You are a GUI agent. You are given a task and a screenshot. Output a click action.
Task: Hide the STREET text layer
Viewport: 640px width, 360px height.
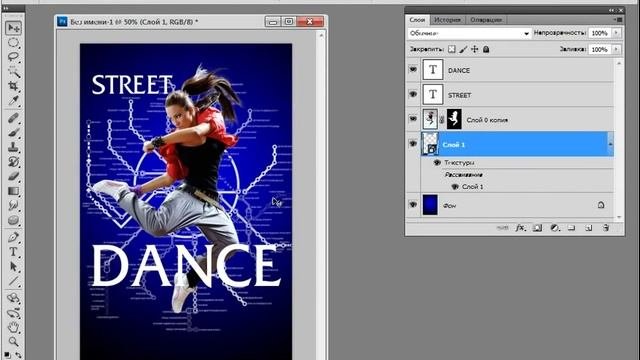point(413,94)
